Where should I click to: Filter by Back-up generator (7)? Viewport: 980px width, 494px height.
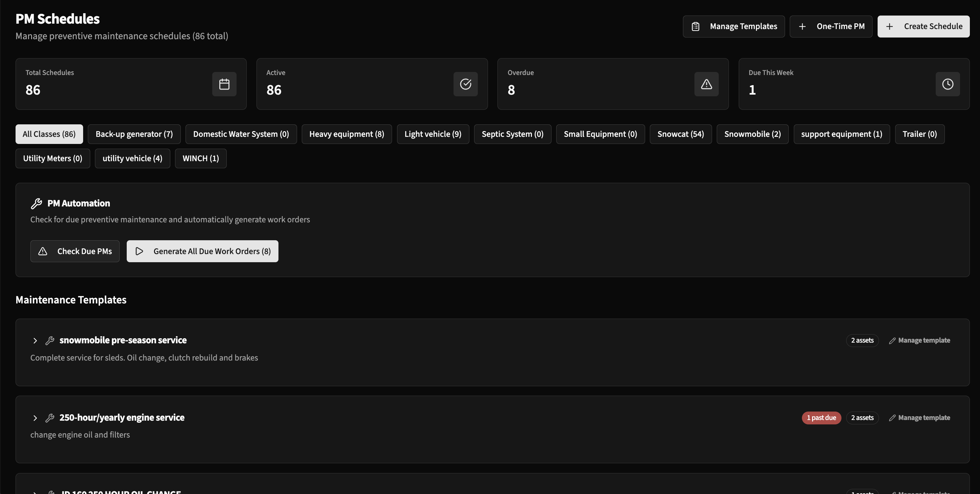134,134
